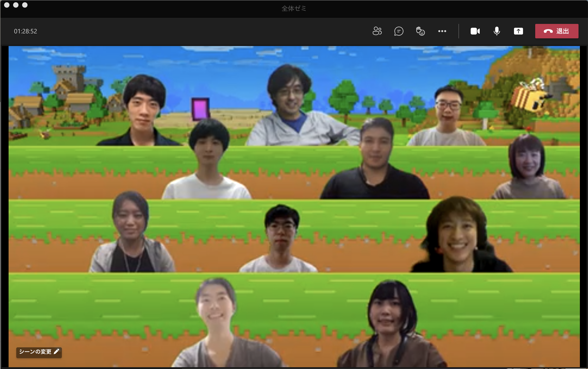This screenshot has height=369, width=588.
Task: Click the green fullscreen window button
Action: (x=25, y=5)
